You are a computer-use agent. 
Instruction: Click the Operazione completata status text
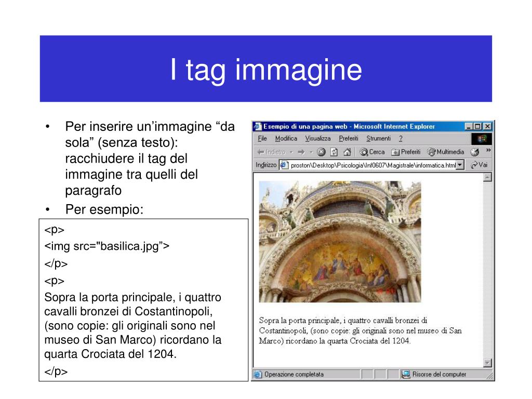point(294,374)
